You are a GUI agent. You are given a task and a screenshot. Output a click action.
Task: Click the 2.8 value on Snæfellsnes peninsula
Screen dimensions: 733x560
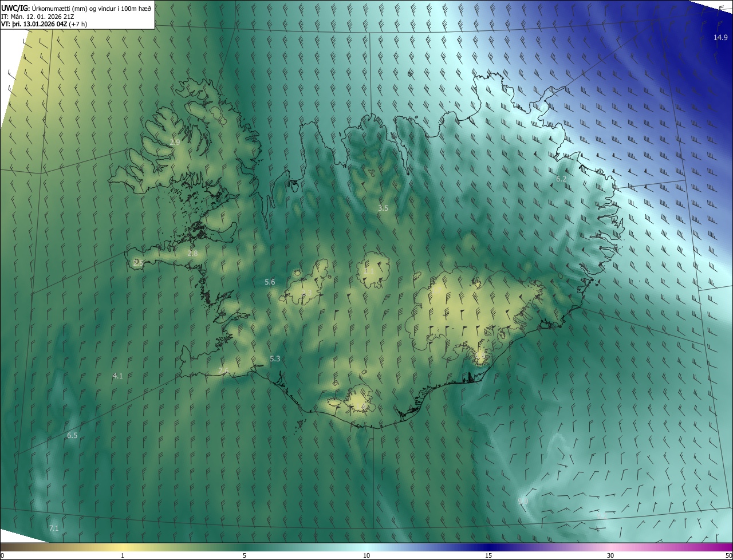(x=192, y=253)
